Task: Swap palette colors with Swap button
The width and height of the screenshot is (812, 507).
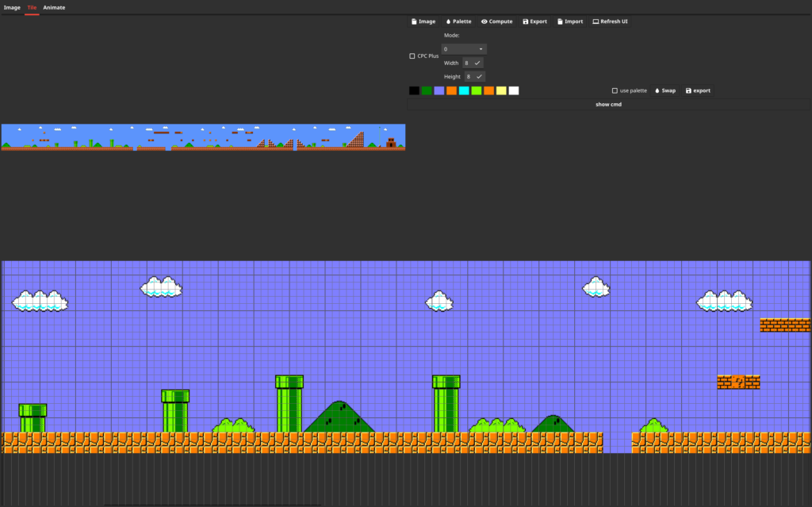Action: point(665,90)
